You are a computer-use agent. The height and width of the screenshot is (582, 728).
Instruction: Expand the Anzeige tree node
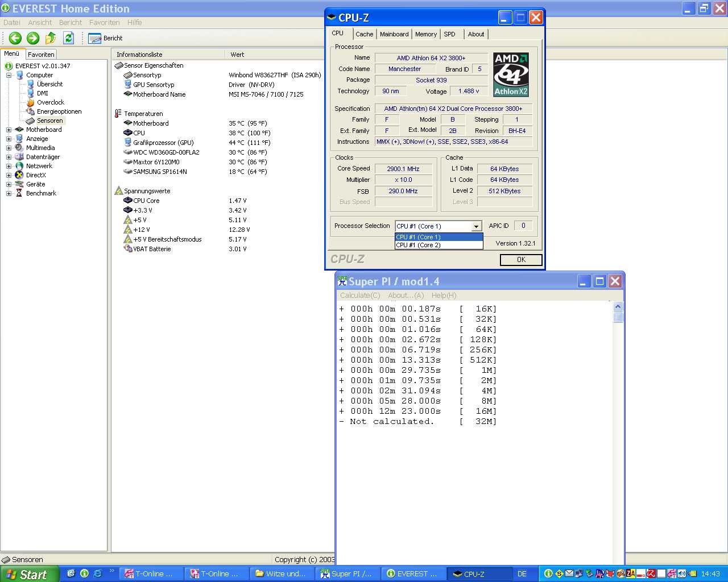click(x=9, y=139)
